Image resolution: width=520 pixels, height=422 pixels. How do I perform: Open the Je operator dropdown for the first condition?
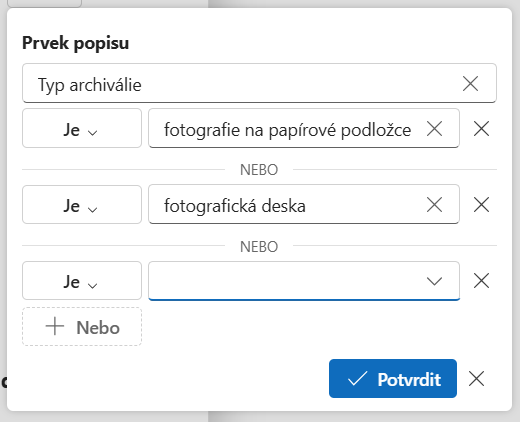click(x=82, y=128)
